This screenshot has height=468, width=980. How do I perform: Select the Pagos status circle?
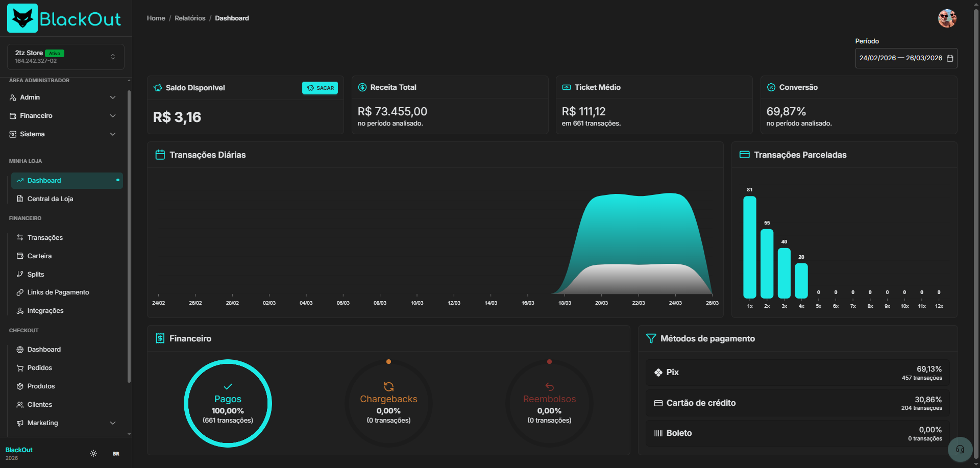tap(228, 403)
